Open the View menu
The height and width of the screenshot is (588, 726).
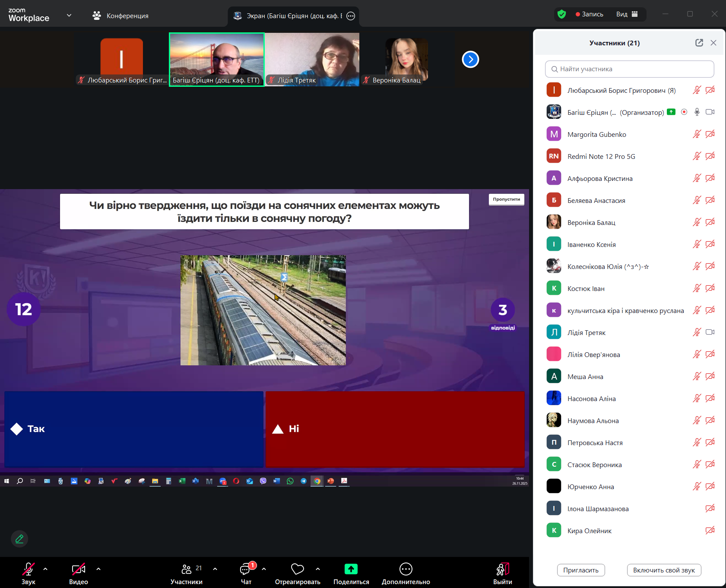click(x=627, y=14)
